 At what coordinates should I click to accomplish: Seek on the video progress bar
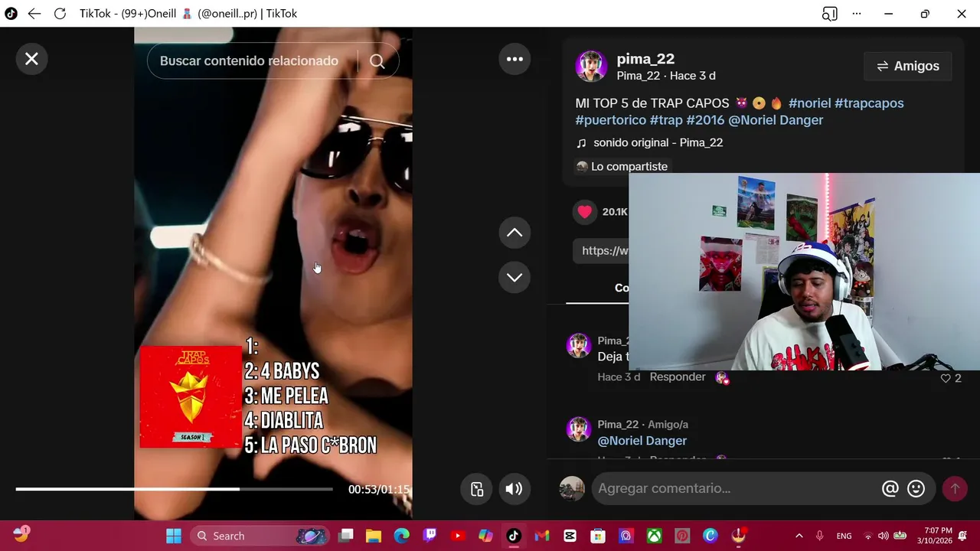(174, 489)
